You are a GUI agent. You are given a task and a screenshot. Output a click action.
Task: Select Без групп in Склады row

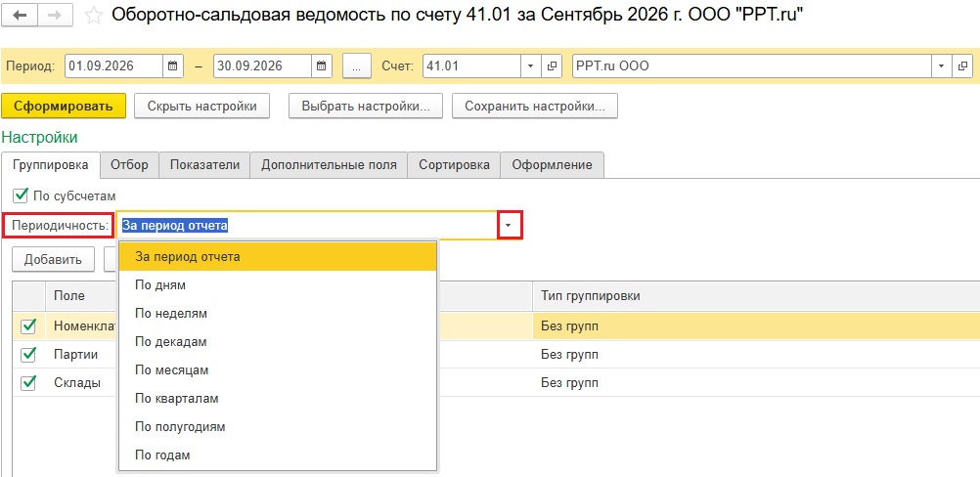(x=756, y=383)
